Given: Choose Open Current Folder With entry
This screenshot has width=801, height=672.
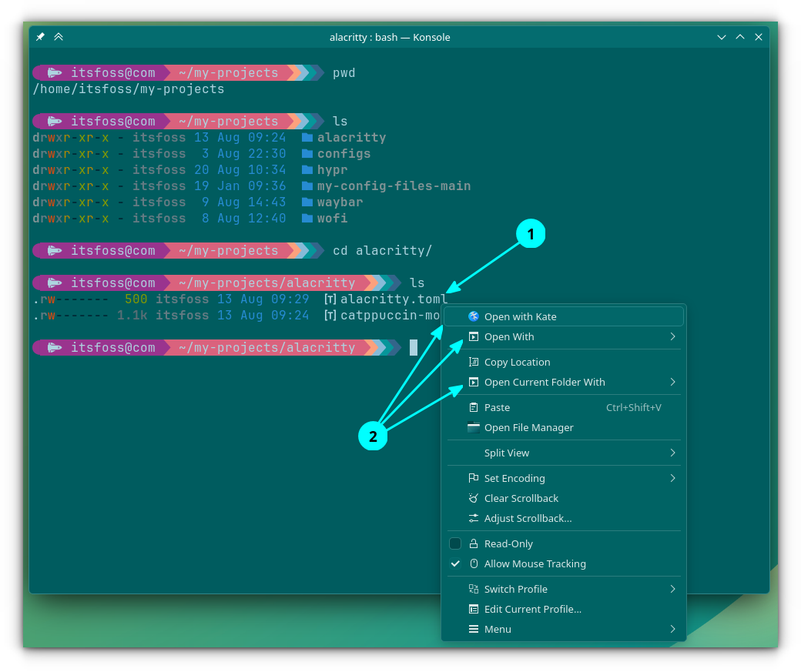Looking at the screenshot, I should click(545, 382).
